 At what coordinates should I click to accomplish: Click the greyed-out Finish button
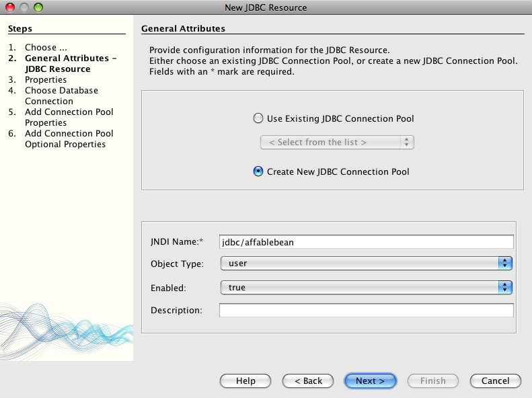[432, 381]
